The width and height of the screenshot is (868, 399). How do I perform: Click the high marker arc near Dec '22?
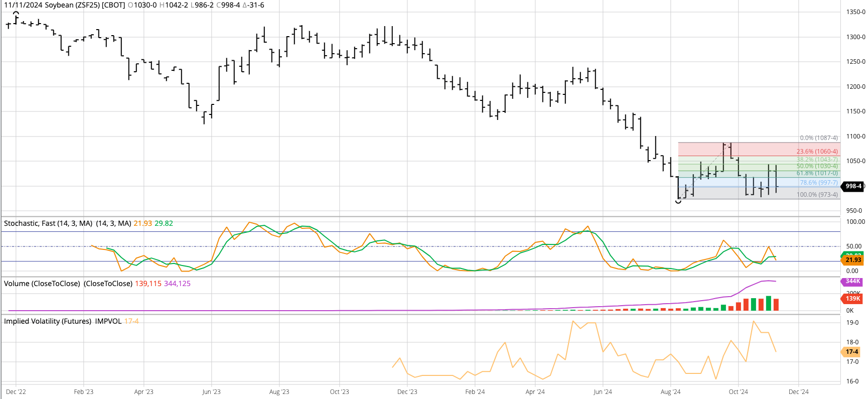(x=16, y=14)
